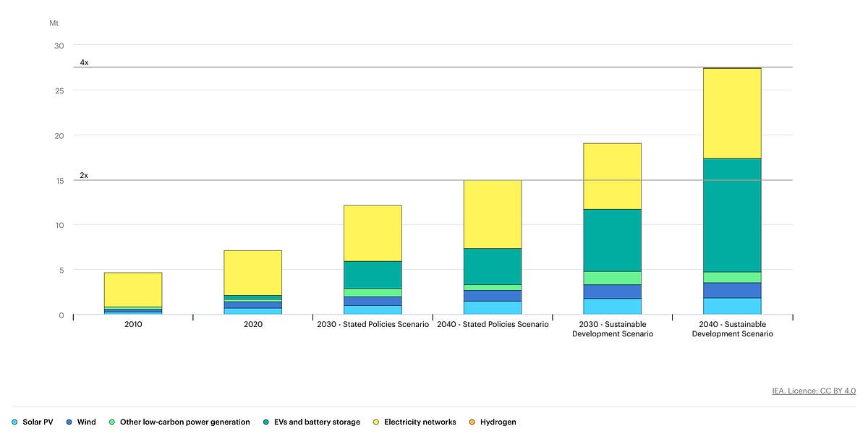
Task: Click the Wind legend dot
Action: coord(69,422)
